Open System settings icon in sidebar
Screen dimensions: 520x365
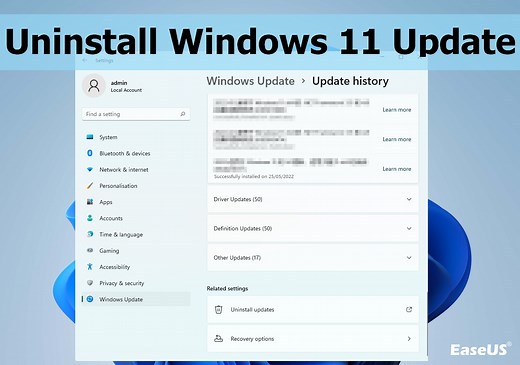[90, 137]
